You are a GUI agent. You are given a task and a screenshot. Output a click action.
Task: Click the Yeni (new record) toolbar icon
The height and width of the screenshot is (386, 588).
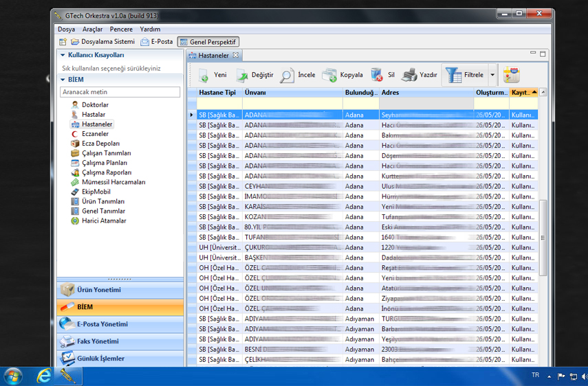click(x=204, y=75)
